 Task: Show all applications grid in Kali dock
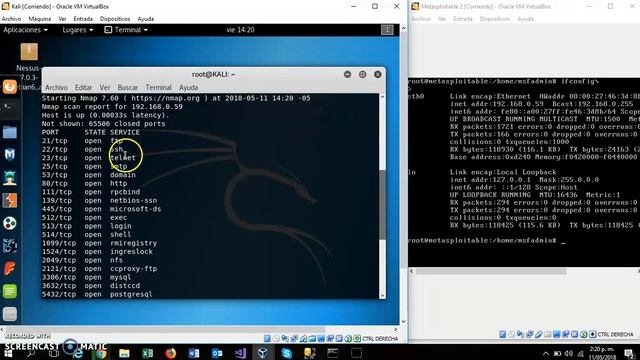click(10, 314)
